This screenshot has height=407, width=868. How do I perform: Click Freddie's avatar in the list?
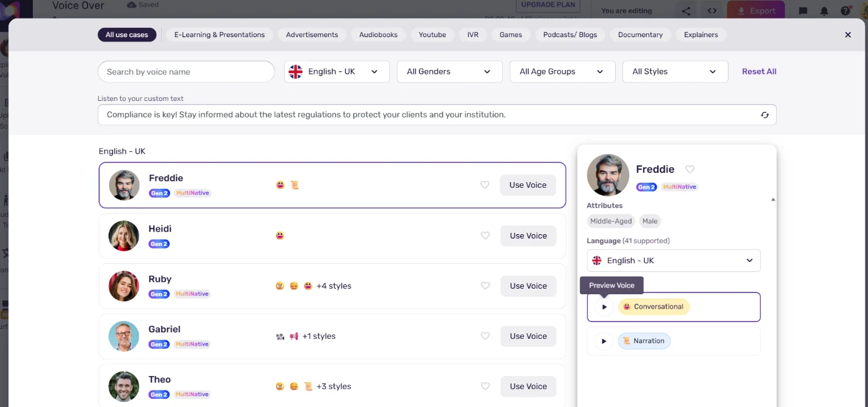[124, 185]
